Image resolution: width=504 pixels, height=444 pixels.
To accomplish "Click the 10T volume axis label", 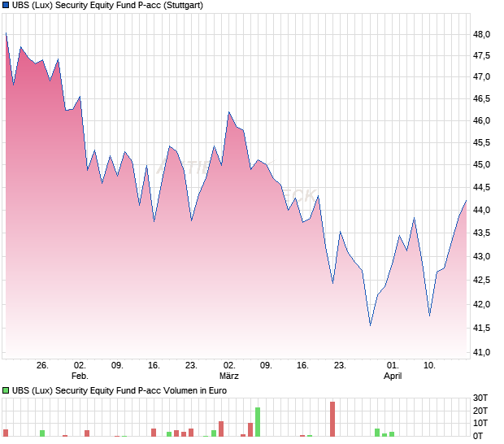I will click(x=480, y=423).
